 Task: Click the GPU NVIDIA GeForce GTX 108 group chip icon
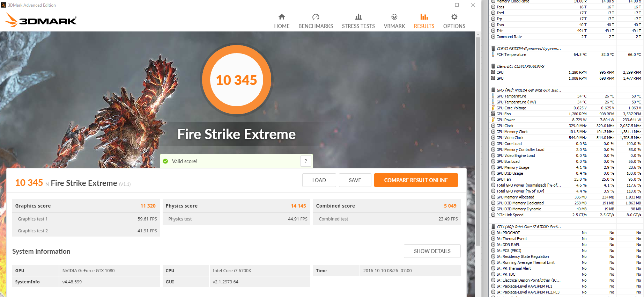(493, 90)
